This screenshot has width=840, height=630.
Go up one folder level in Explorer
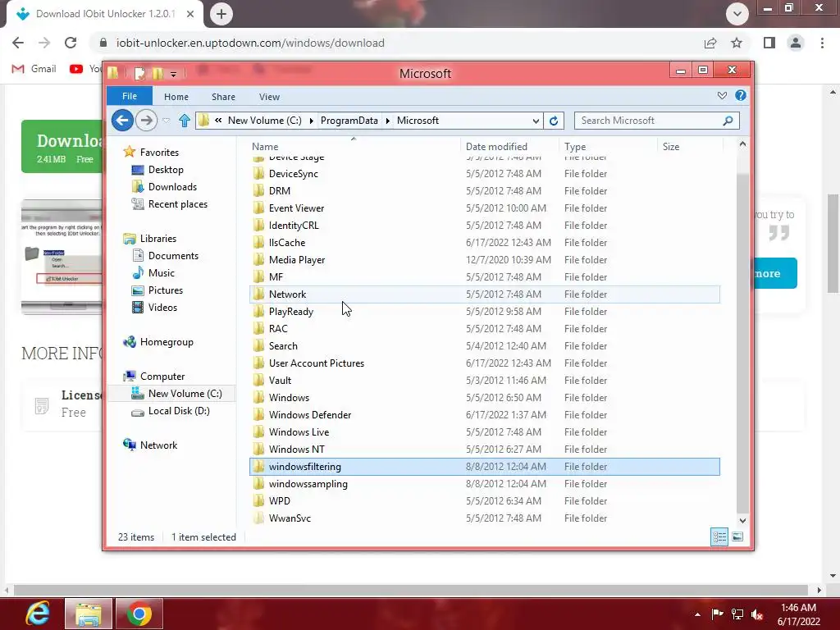[x=185, y=121]
